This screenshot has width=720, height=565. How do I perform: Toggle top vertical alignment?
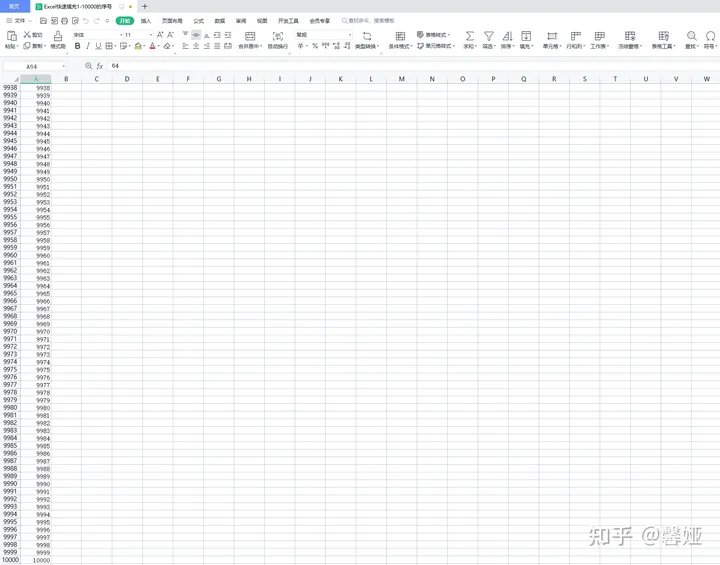click(x=186, y=34)
